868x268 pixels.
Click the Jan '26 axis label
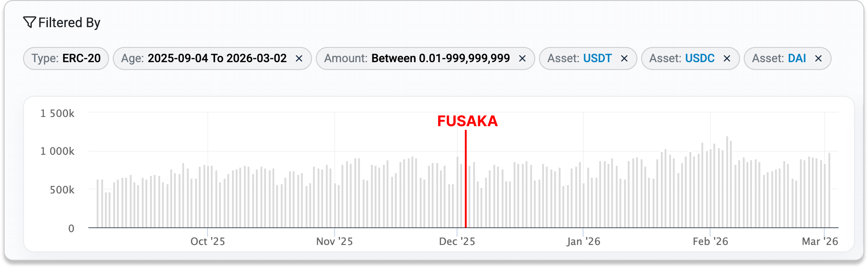[584, 241]
